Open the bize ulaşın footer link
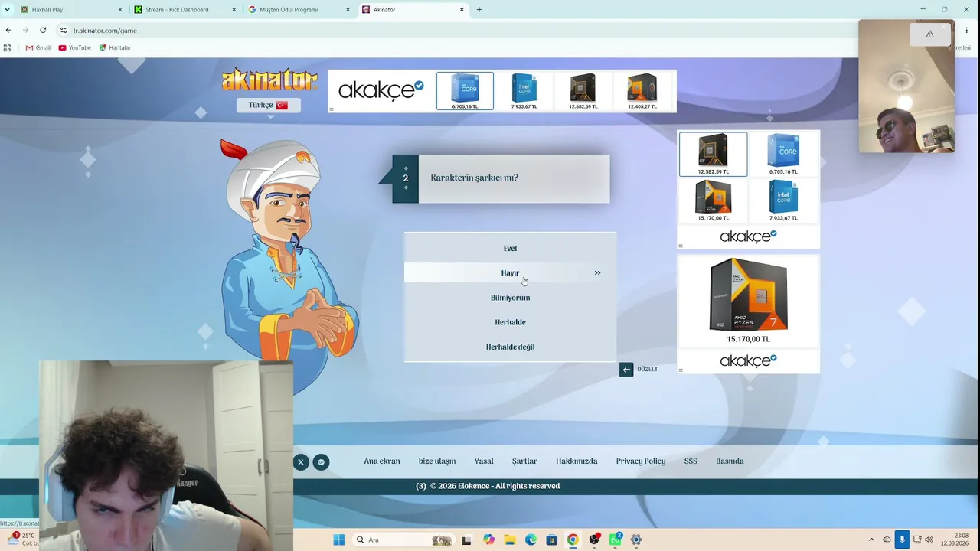Screen dimensions: 980x551 [437, 461]
